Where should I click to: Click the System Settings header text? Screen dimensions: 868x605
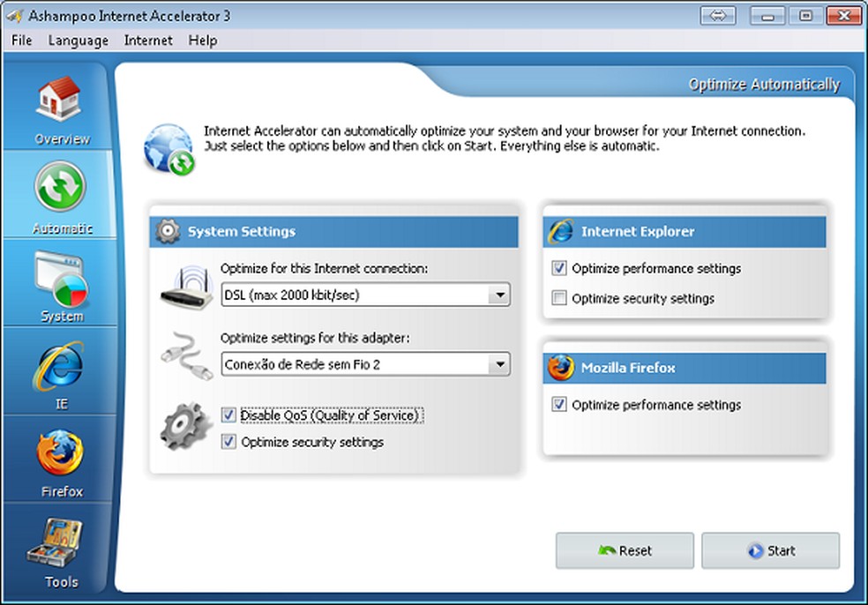click(x=242, y=231)
